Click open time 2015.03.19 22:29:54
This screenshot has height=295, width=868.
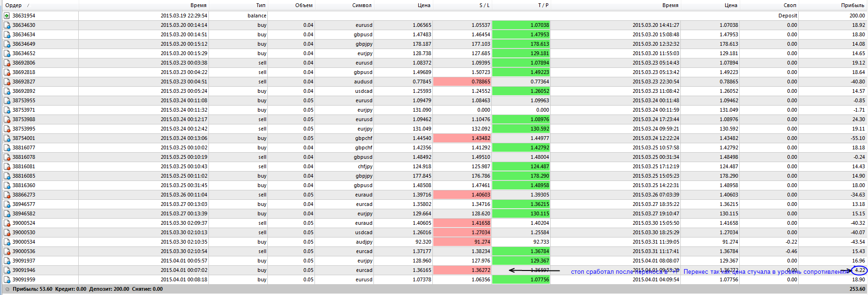pos(184,16)
